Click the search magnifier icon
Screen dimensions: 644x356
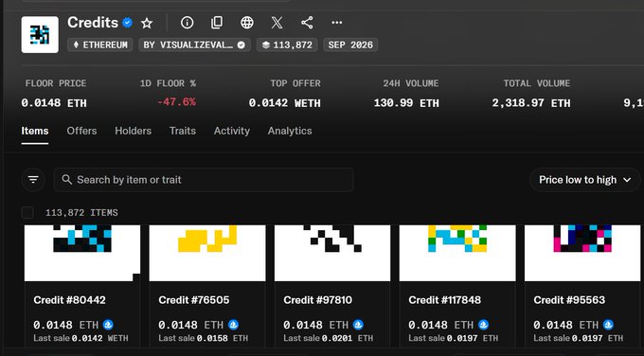pyautogui.click(x=66, y=180)
